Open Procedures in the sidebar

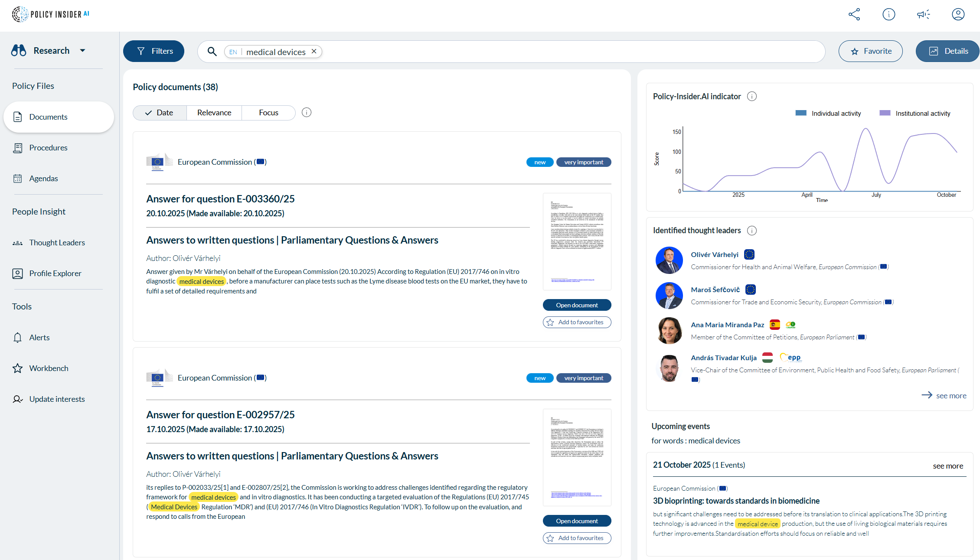click(x=48, y=148)
